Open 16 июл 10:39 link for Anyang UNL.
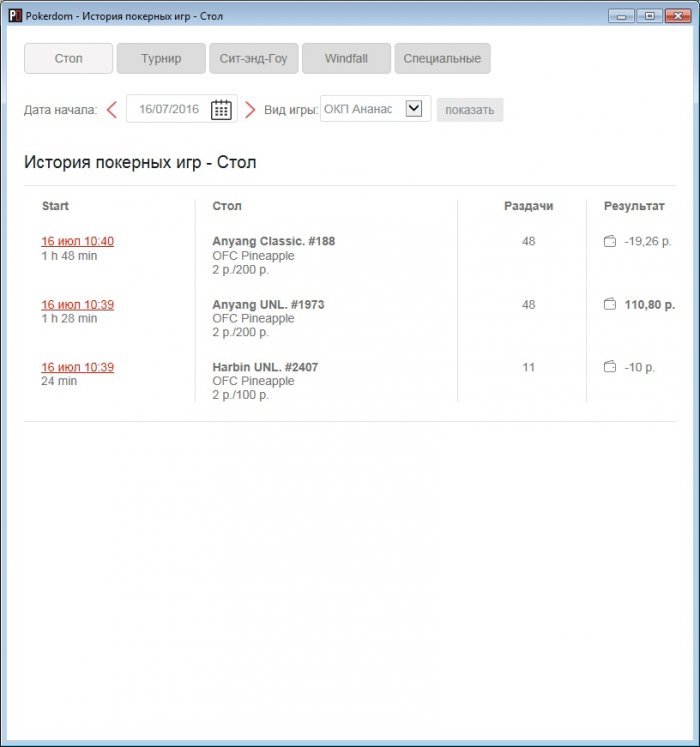Viewport: 700px width, 747px height. pyautogui.click(x=78, y=304)
